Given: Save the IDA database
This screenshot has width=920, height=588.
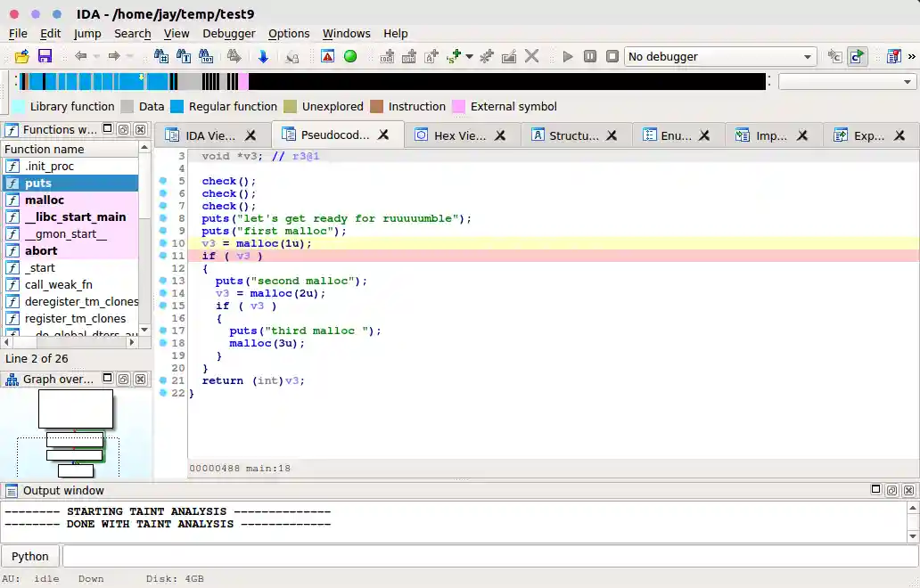Looking at the screenshot, I should (x=45, y=56).
